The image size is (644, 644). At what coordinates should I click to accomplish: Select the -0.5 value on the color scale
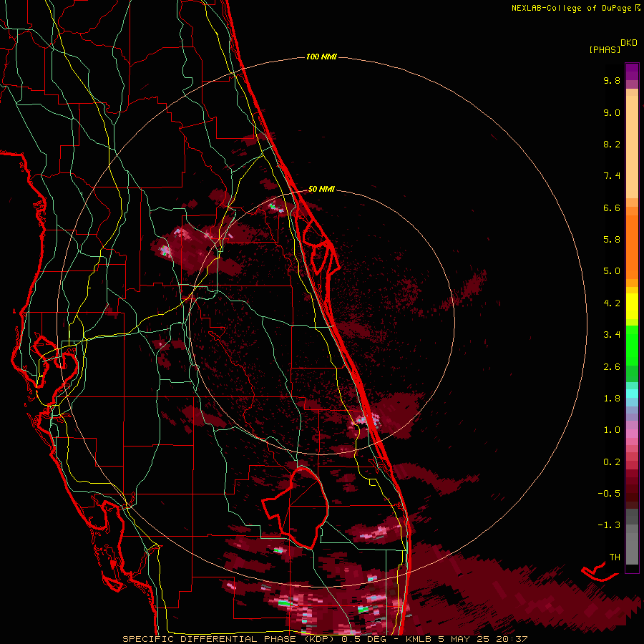tap(609, 493)
